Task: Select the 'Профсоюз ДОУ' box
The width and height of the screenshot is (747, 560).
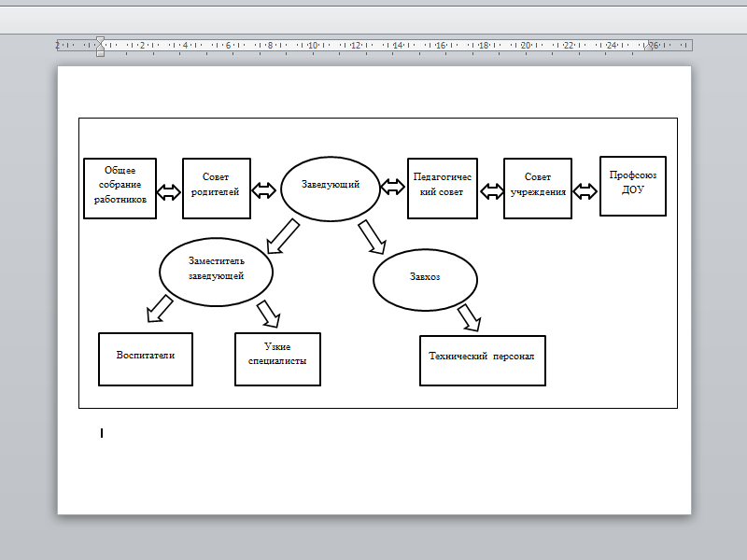Action: [x=632, y=186]
